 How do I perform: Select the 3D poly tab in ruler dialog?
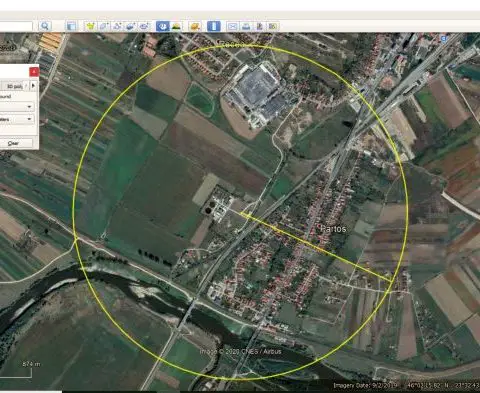click(14, 86)
